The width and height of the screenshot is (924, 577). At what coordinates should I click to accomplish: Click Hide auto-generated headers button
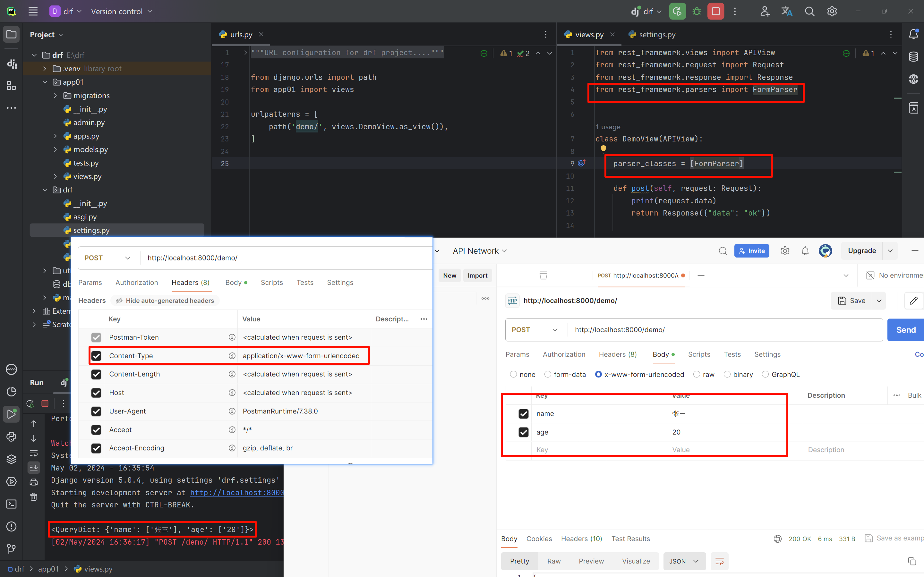(x=165, y=301)
